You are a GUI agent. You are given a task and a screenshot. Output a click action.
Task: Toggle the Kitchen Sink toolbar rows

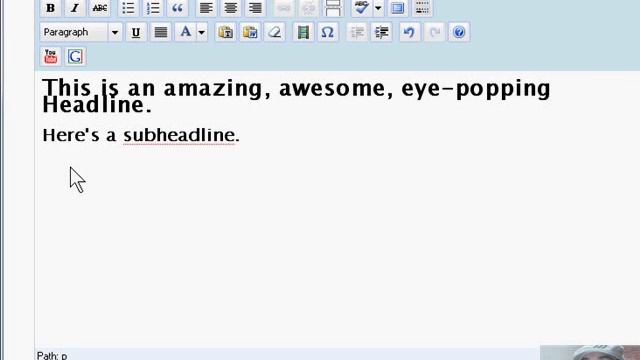pos(422,8)
